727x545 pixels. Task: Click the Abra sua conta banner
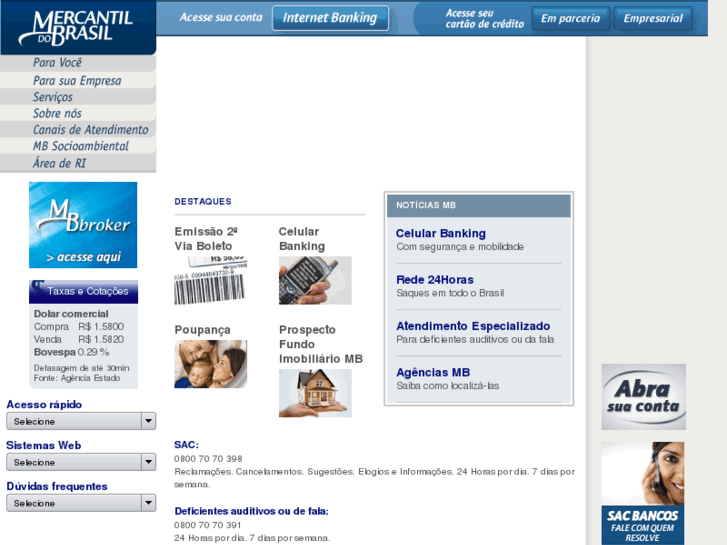tap(644, 397)
